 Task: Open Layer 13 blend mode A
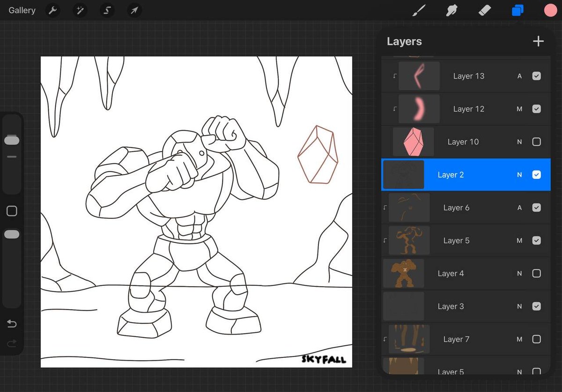coord(519,76)
